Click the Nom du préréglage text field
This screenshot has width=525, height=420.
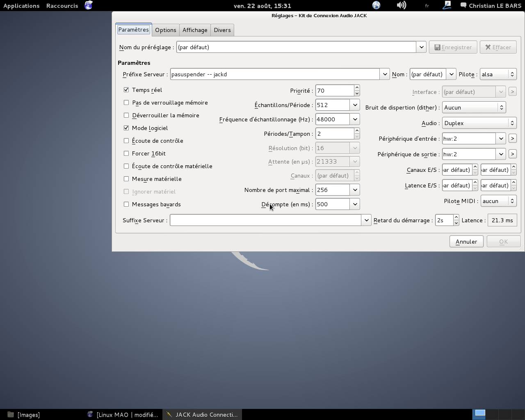point(296,47)
